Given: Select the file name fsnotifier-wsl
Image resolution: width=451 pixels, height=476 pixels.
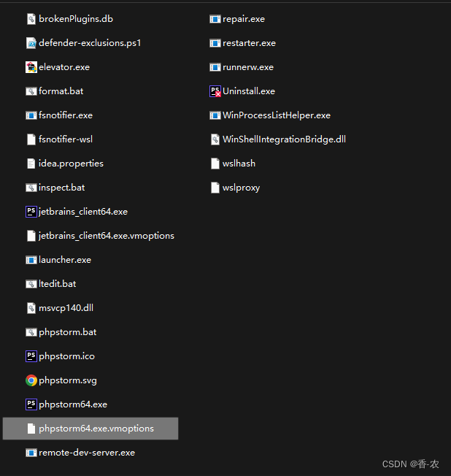Looking at the screenshot, I should [x=66, y=139].
